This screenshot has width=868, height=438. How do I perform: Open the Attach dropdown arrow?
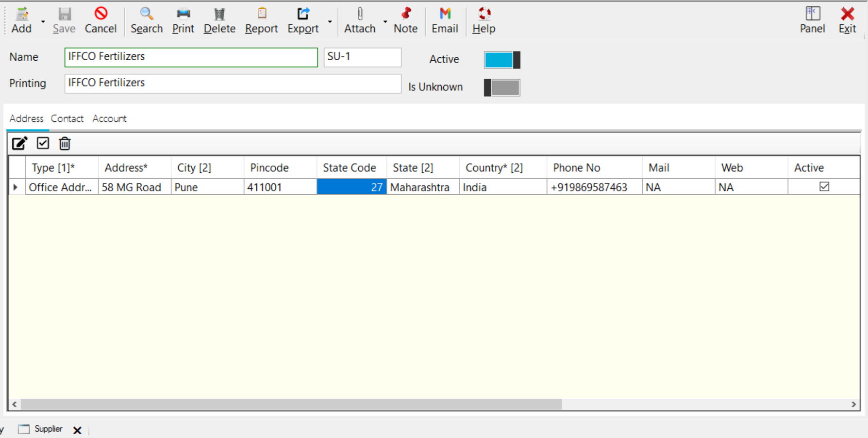[385, 21]
